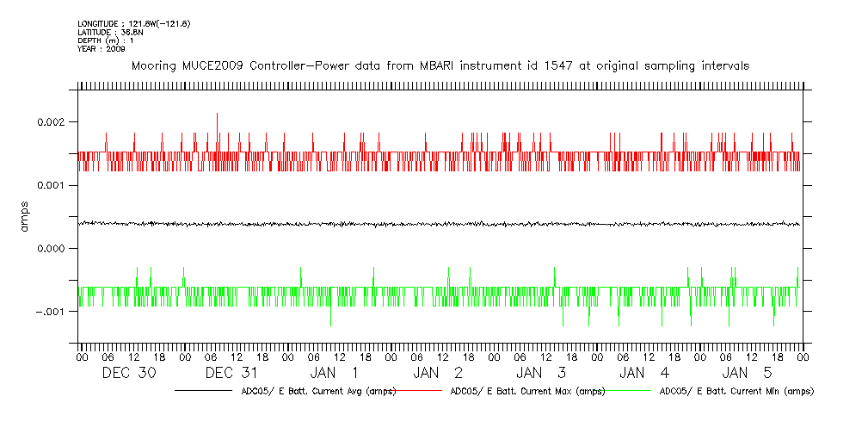Click the LONGITUDE header text
868x434 pixels.
tap(133, 23)
